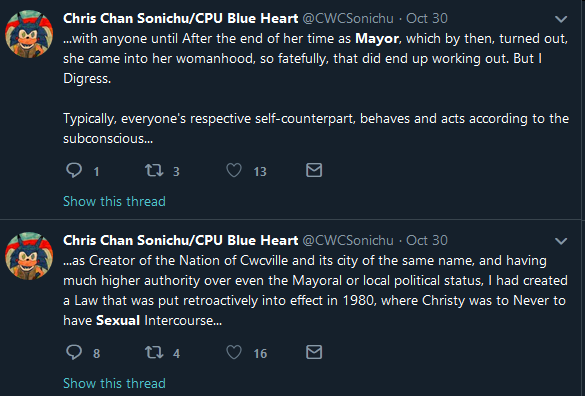This screenshot has height=396, width=585.
Task: Click Oct 30 timestamp on second tweet
Action: pos(426,240)
